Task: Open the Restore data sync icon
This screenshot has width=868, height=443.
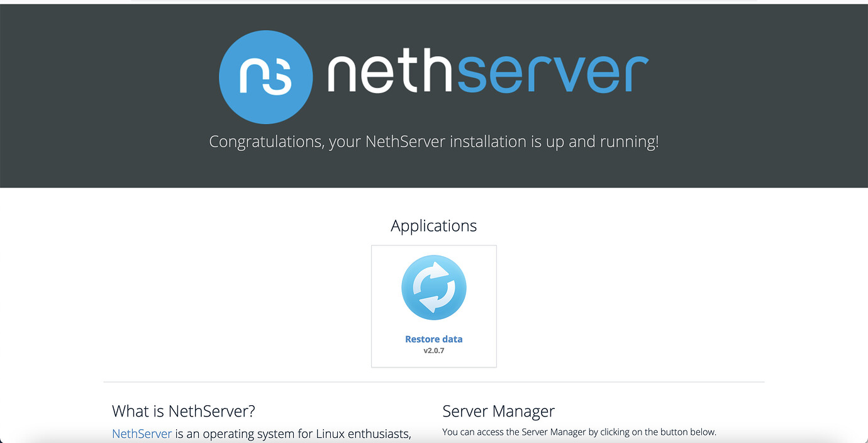Action: pos(434,288)
